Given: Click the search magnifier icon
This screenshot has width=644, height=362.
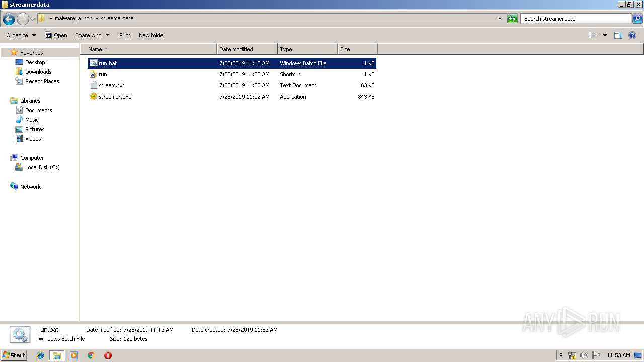Looking at the screenshot, I should tap(637, 19).
